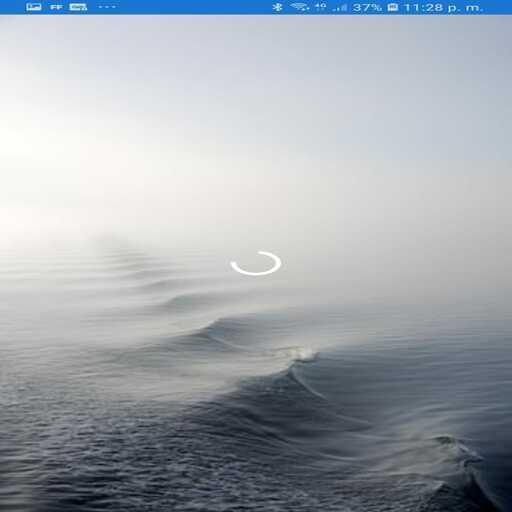Tap the 11:28 p. m. clock
Image resolution: width=512 pixels, height=512 pixels.
pyautogui.click(x=443, y=7)
